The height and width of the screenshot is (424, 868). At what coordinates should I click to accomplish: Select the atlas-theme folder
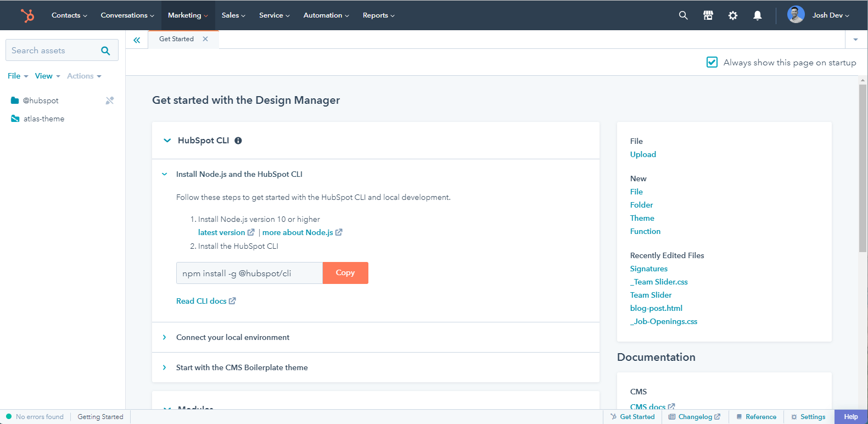click(x=44, y=119)
